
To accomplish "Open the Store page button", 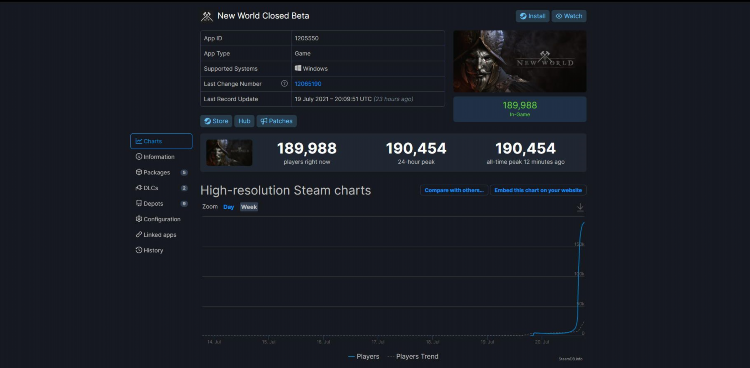I will click(x=216, y=121).
